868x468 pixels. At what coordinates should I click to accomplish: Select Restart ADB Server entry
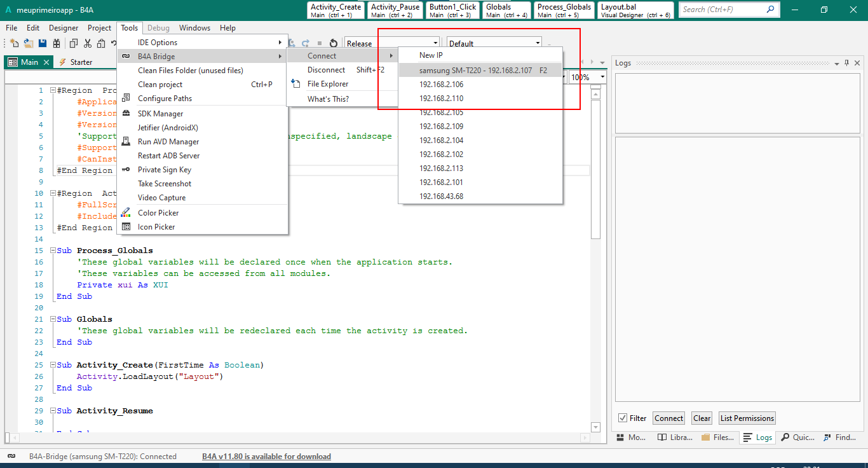pyautogui.click(x=203, y=156)
